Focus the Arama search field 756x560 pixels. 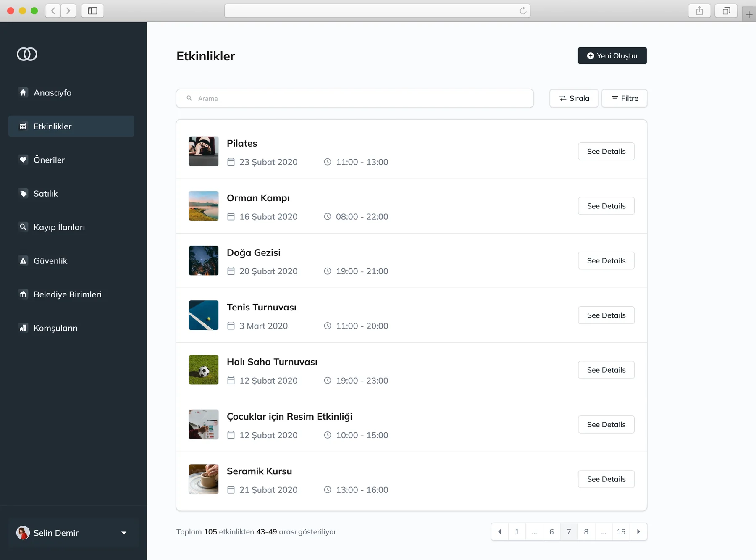click(355, 98)
